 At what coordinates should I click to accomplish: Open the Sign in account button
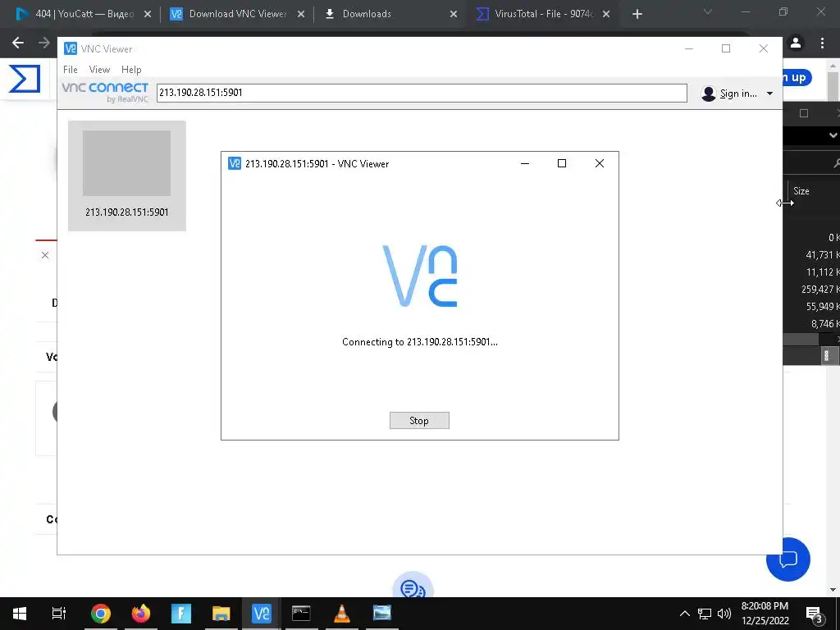(729, 94)
